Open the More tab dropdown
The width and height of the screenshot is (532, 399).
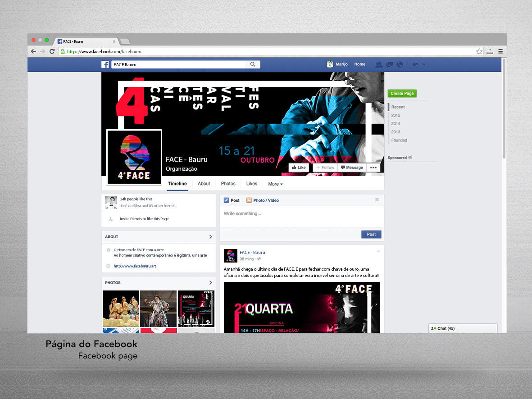point(275,184)
